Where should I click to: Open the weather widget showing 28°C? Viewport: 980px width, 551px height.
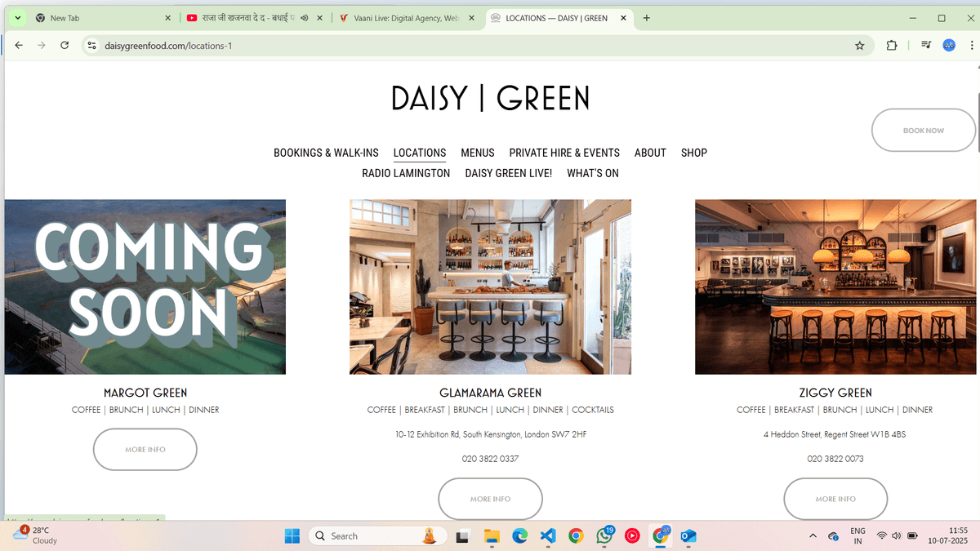tap(35, 535)
